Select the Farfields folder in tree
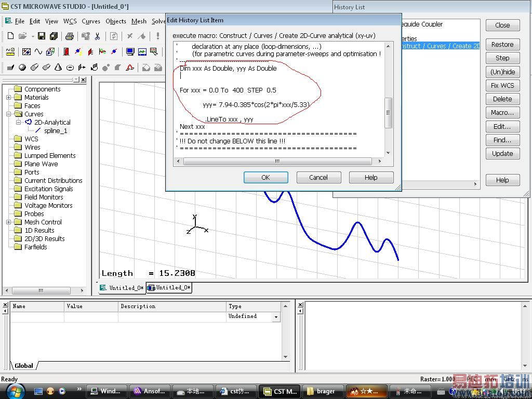Image resolution: width=532 pixels, height=399 pixels. click(36, 247)
